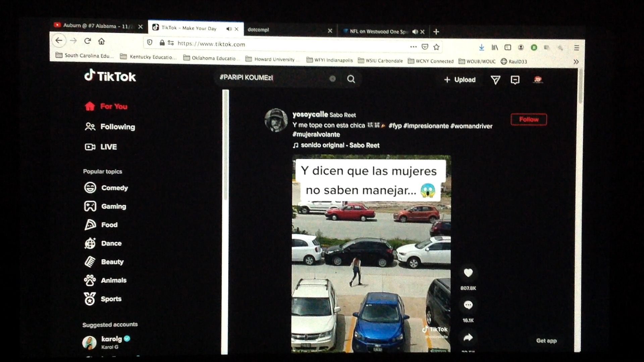
Task: Follow the yosoycalle account
Action: 529,119
